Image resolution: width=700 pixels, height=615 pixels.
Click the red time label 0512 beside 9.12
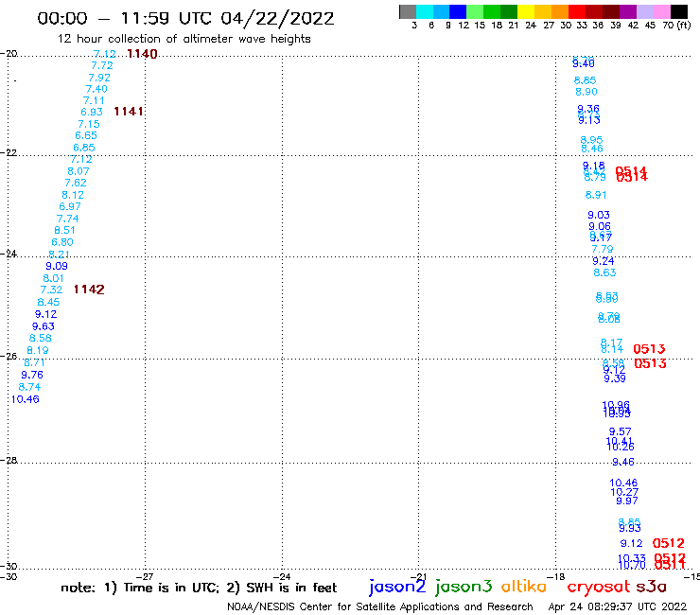(668, 543)
